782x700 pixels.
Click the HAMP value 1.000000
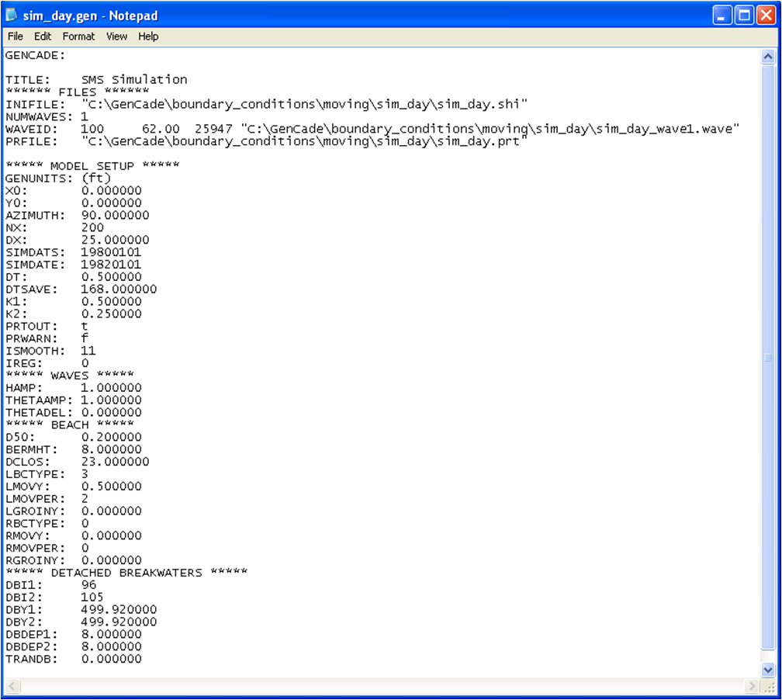click(111, 388)
